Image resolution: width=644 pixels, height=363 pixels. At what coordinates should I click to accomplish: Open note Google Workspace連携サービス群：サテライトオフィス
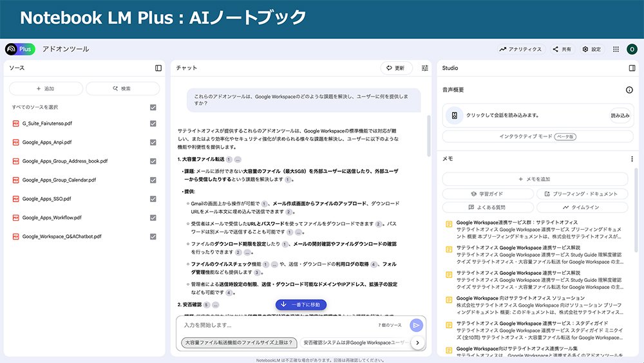[x=535, y=230]
